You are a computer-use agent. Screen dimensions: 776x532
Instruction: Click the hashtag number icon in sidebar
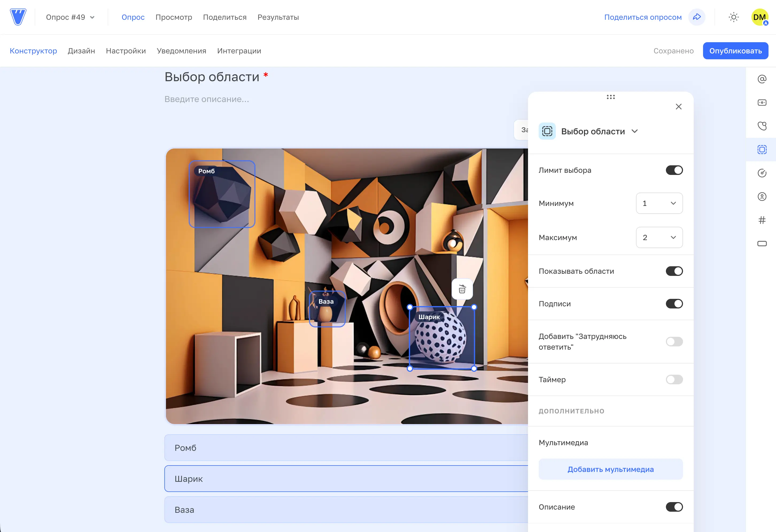pos(762,220)
